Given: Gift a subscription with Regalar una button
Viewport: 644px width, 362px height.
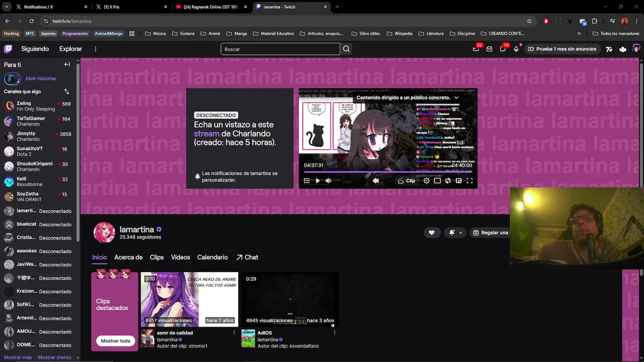Looking at the screenshot, I should [x=491, y=232].
